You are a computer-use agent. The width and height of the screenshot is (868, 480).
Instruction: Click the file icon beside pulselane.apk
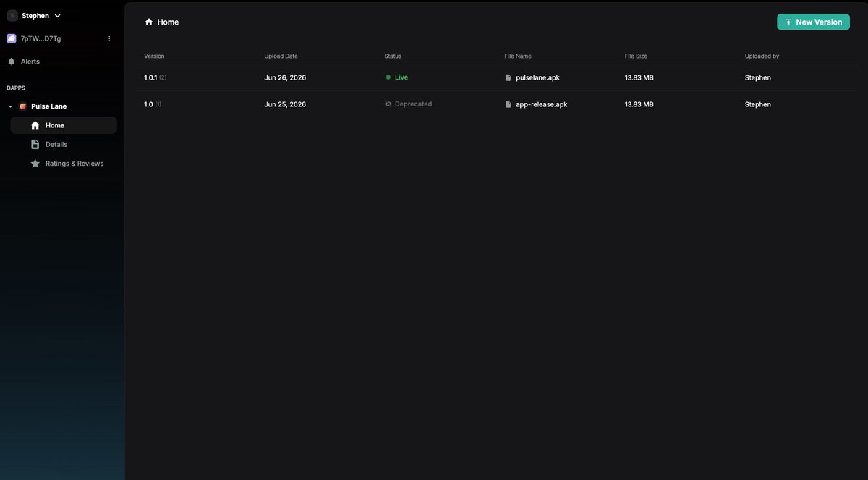509,77
